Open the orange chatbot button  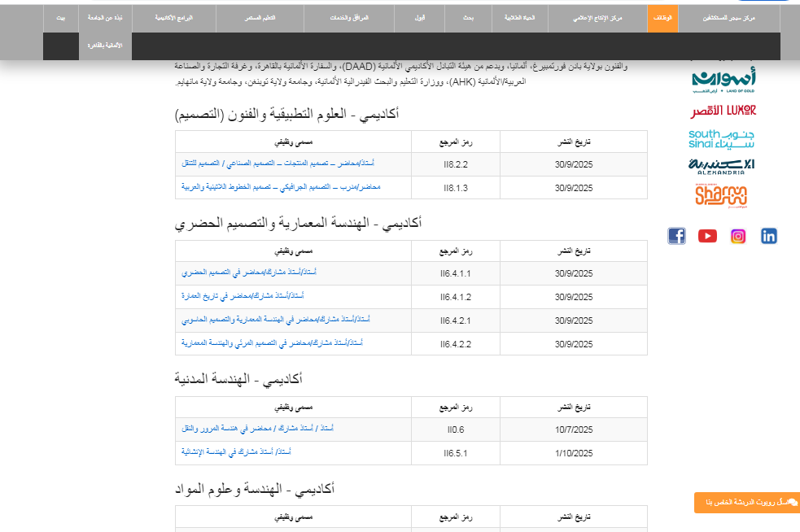coord(747,503)
